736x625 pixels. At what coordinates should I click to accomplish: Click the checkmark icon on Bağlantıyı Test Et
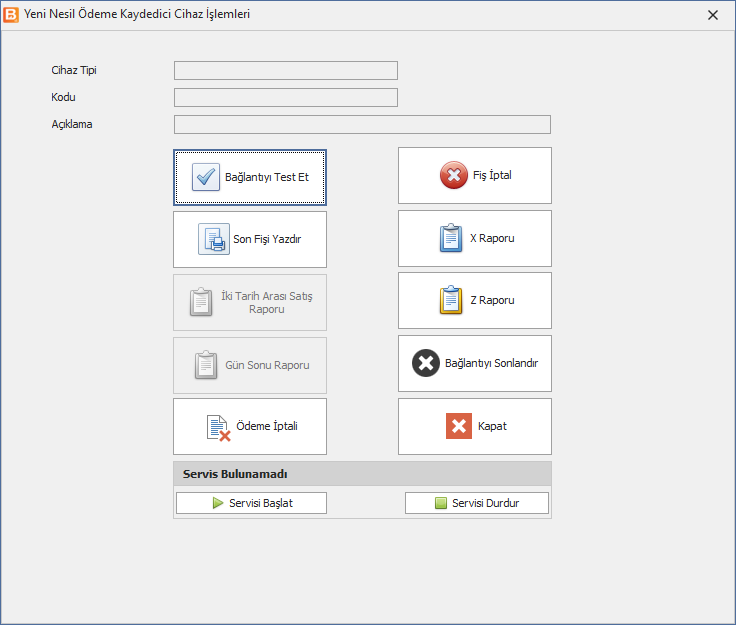[x=206, y=177]
